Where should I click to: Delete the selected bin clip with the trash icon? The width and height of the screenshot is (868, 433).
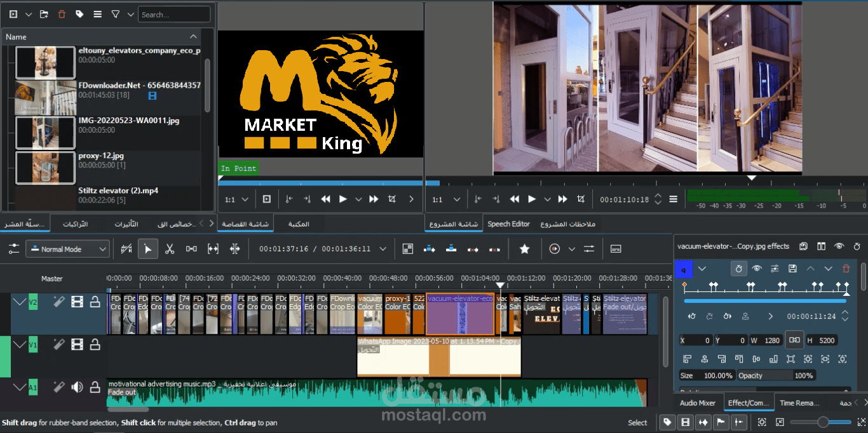62,14
